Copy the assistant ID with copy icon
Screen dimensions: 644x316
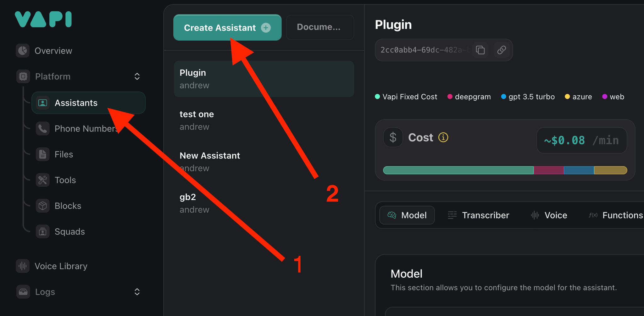tap(480, 50)
